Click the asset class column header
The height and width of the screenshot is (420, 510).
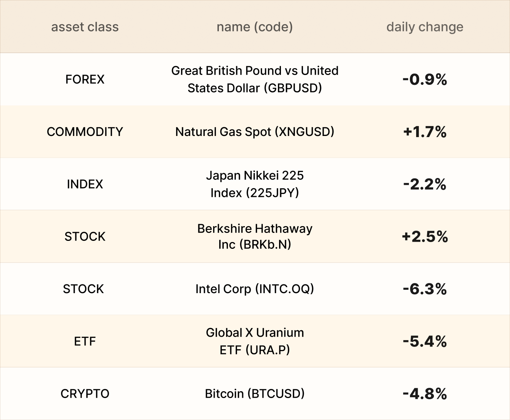[x=85, y=27]
